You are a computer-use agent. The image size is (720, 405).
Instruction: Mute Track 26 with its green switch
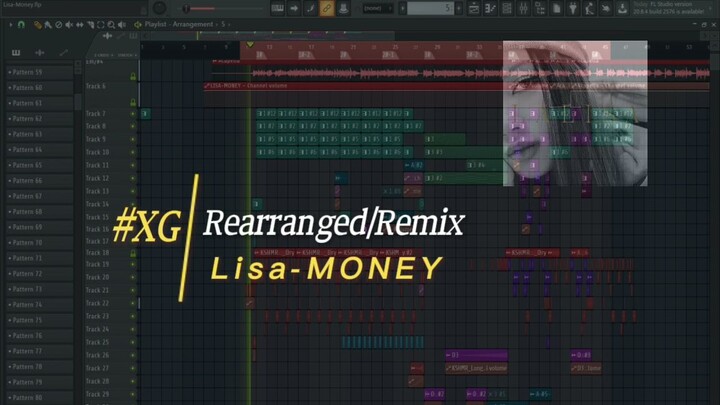pos(133,355)
